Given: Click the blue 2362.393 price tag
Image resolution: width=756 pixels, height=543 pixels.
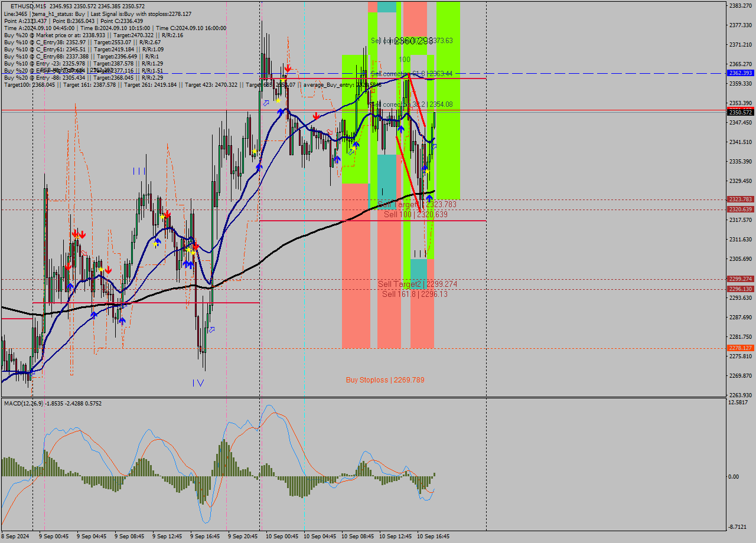Looking at the screenshot, I should (740, 73).
